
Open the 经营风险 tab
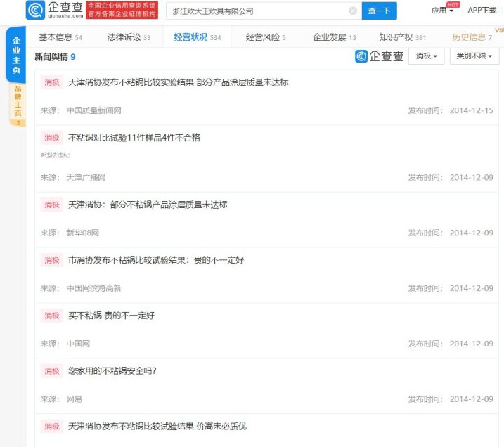pyautogui.click(x=266, y=37)
